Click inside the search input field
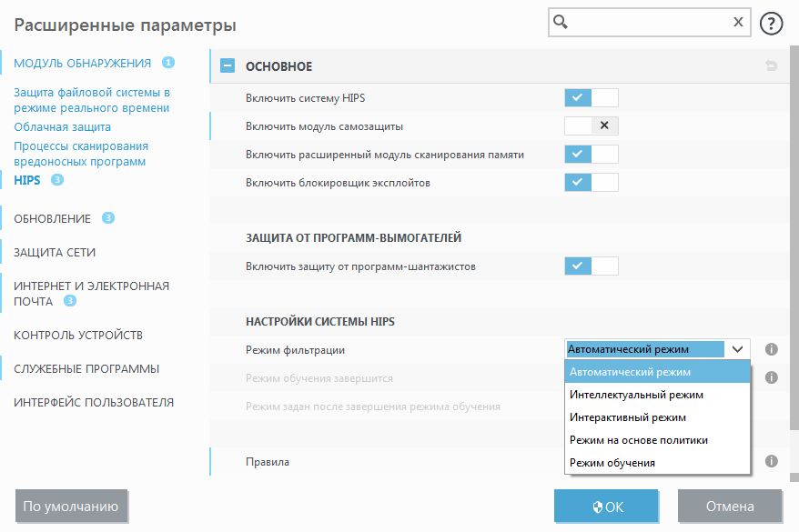799x532 pixels. tap(646, 23)
